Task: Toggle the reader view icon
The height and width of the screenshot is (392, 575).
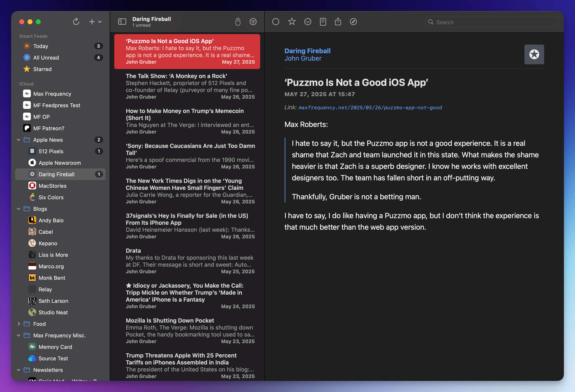Action: [323, 22]
